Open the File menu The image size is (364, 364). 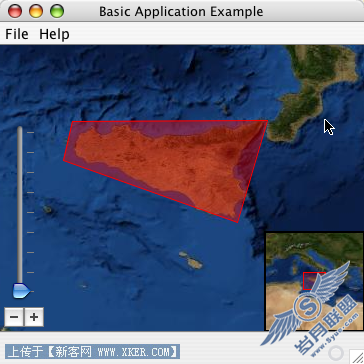[17, 34]
